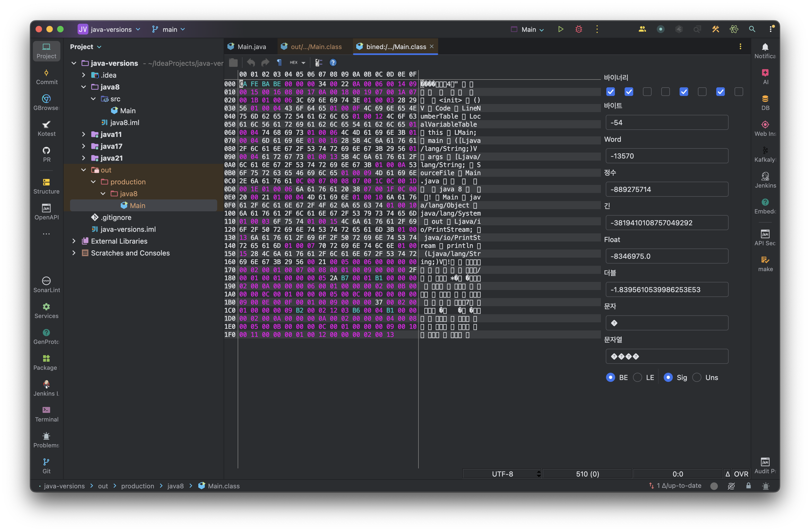The height and width of the screenshot is (532, 810).
Task: Click the Debug bug icon
Action: (579, 29)
